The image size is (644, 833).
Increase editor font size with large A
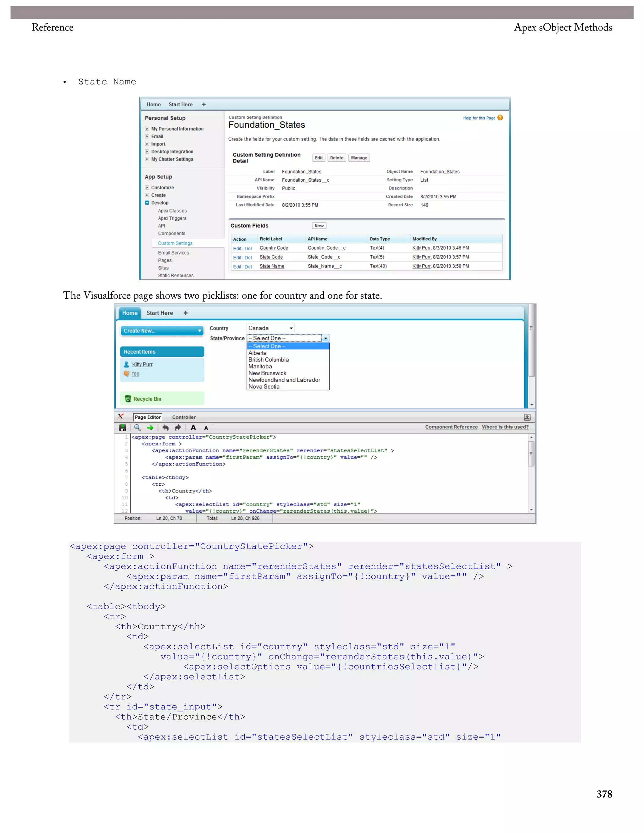tap(193, 428)
